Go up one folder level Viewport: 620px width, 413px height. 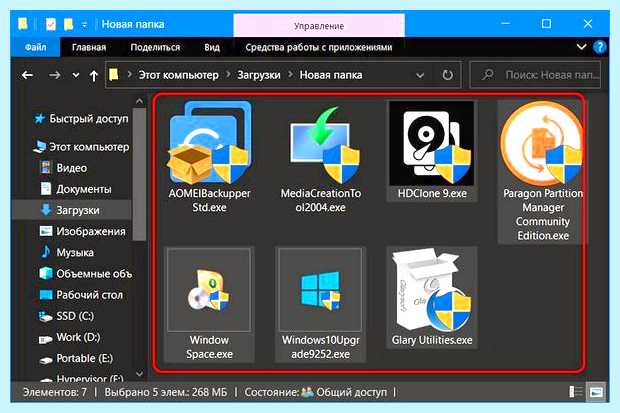coord(94,75)
